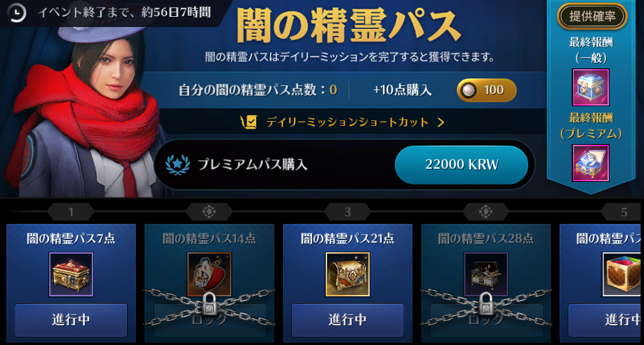Click the chevron next to daily mission shortcut
This screenshot has height=345, width=644.
[441, 122]
